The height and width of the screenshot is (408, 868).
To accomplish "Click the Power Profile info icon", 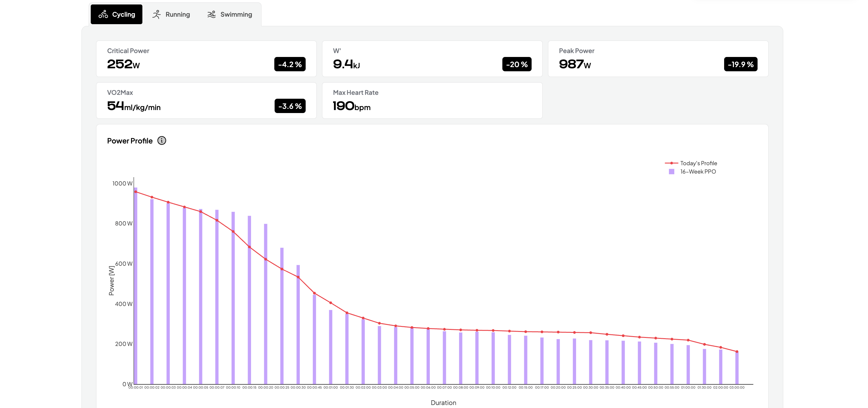I will coord(162,141).
